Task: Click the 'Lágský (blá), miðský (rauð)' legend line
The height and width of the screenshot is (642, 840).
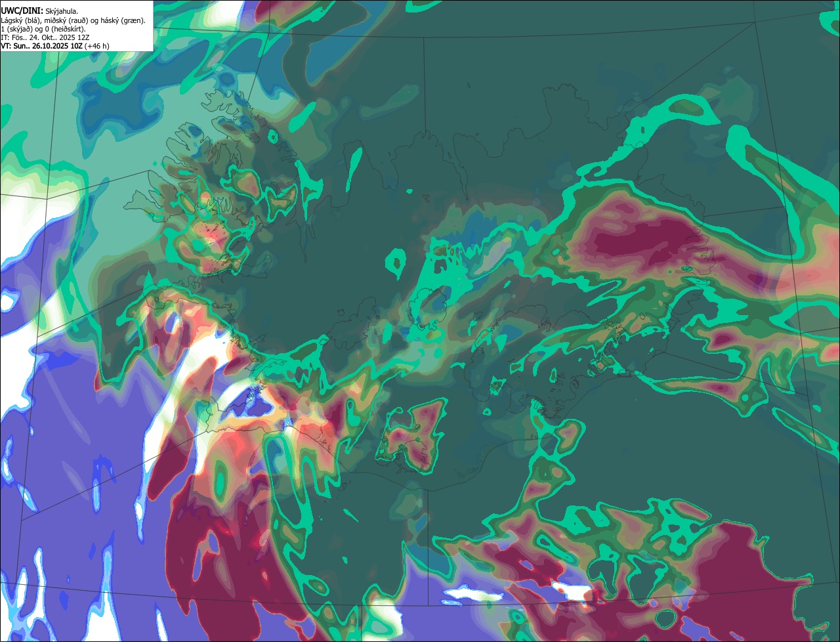Action: point(73,20)
